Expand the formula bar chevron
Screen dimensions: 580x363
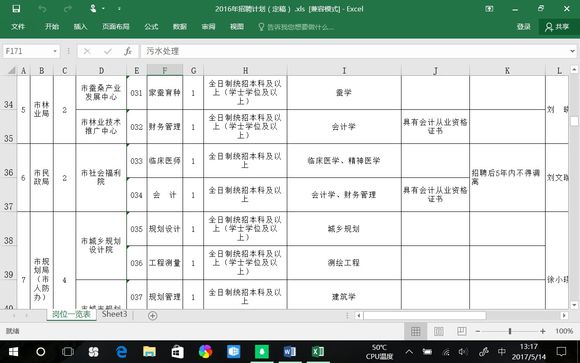[x=573, y=51]
